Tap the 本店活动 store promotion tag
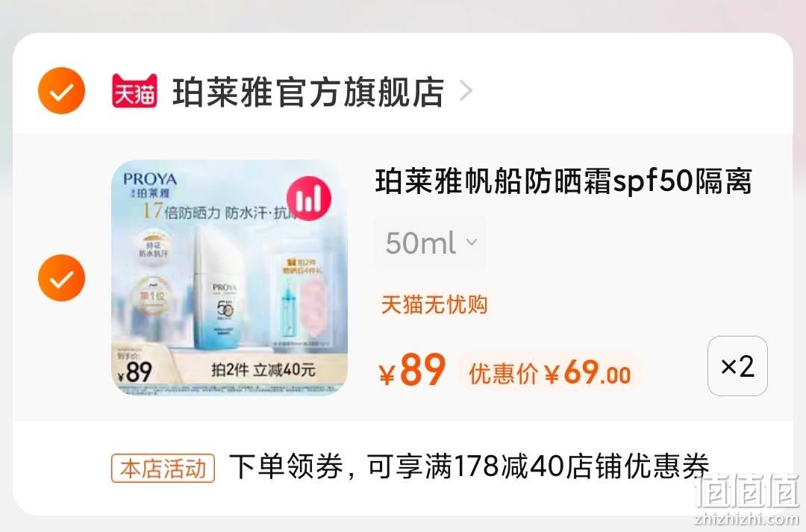The height and width of the screenshot is (532, 806). click(163, 469)
